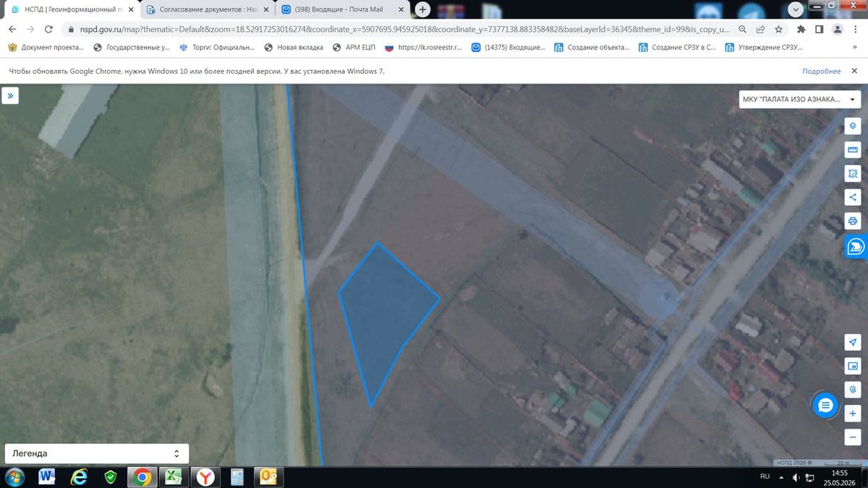Activate the ruler measurement tool
The height and width of the screenshot is (488, 868).
853,149
